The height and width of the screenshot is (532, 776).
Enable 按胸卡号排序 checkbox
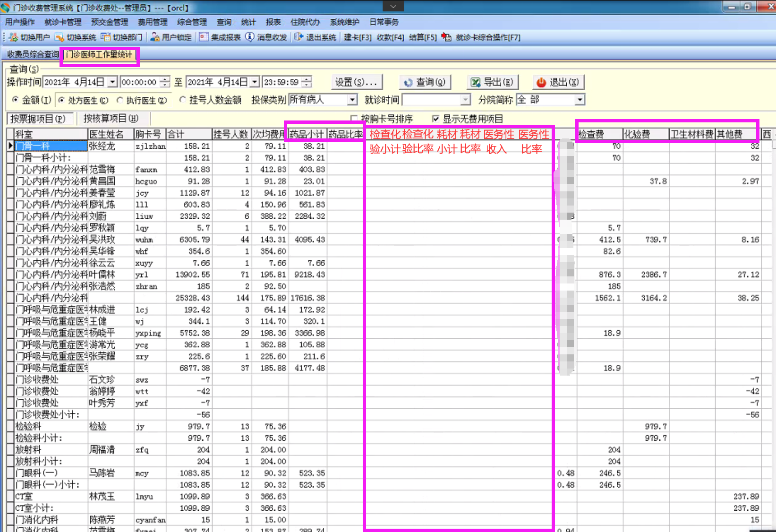[x=354, y=119]
